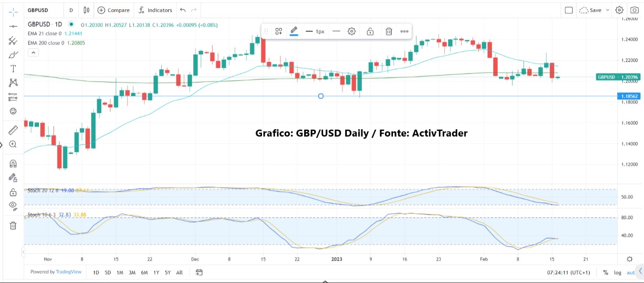Select the Measure ruler tool
The image size is (644, 283).
tap(13, 130)
